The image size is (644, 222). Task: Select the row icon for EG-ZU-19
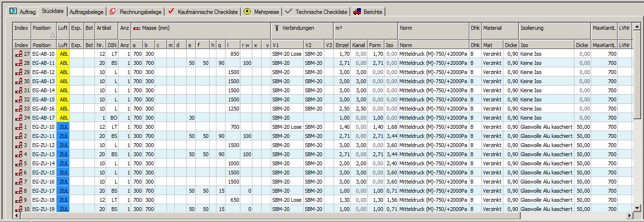(18, 209)
